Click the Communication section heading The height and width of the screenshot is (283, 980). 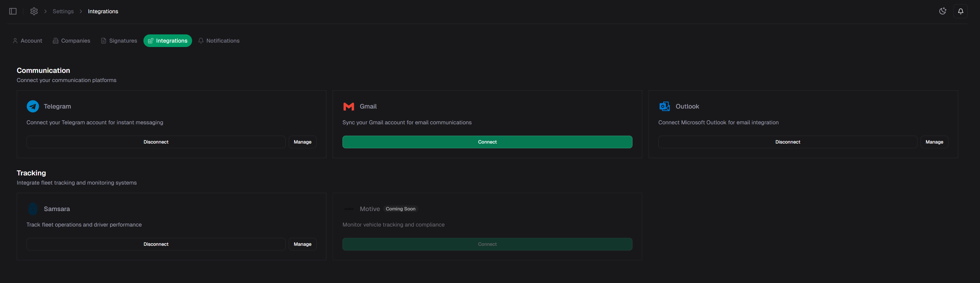click(x=43, y=70)
